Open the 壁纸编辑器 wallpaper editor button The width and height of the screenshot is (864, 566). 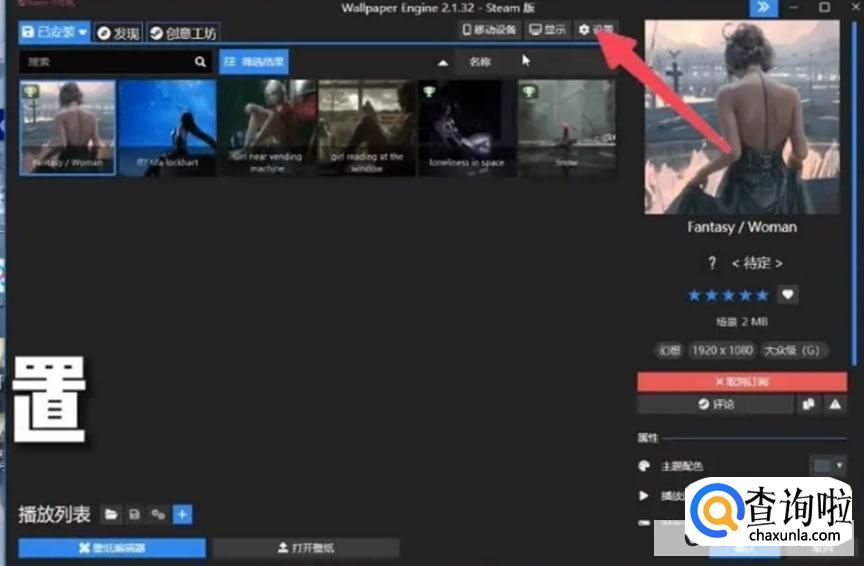pos(112,548)
